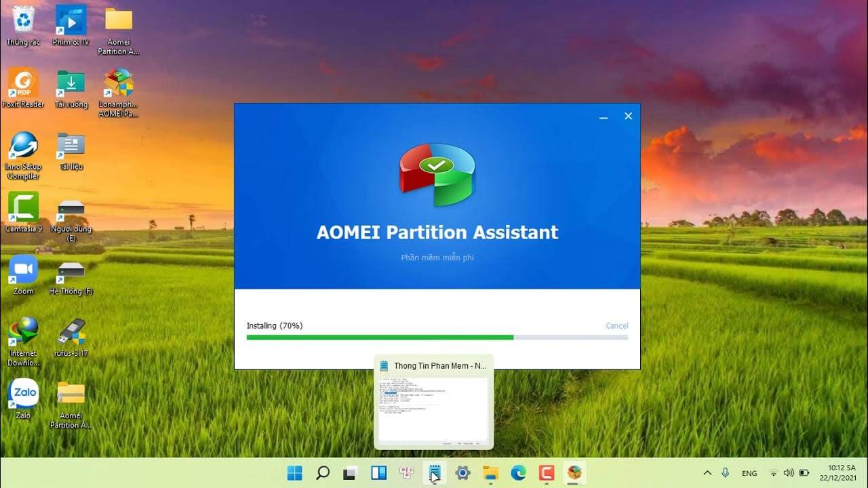868x488 pixels.
Task: Open the volume speaker tray icon
Action: coord(788,473)
